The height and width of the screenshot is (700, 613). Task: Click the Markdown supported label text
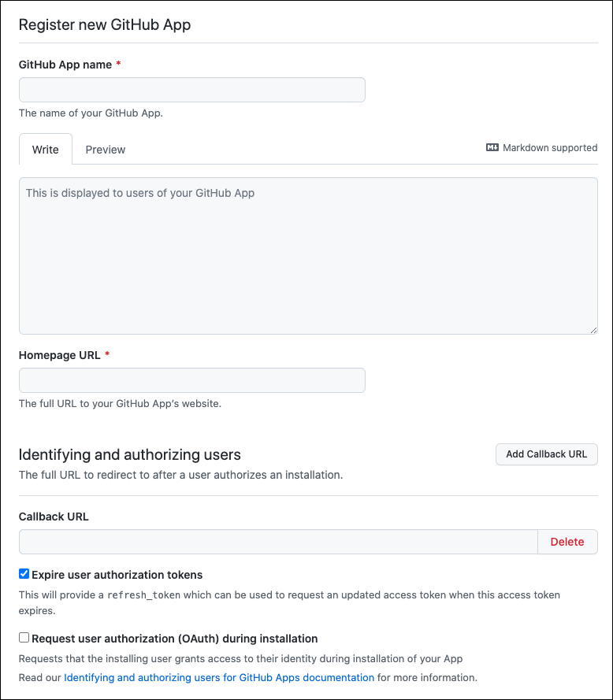pyautogui.click(x=549, y=147)
